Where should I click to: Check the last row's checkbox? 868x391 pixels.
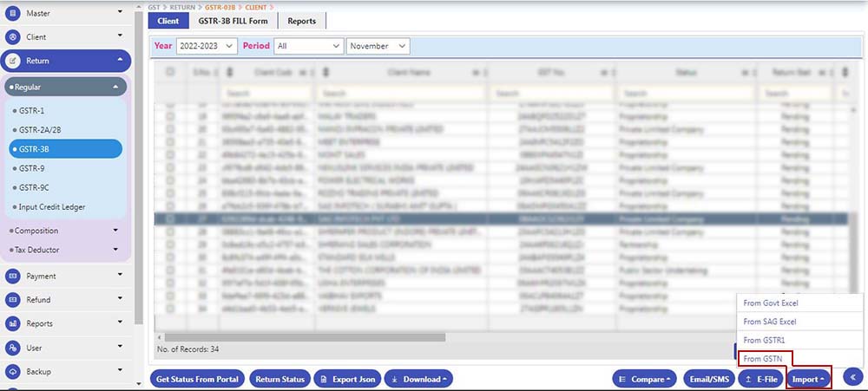click(x=170, y=307)
